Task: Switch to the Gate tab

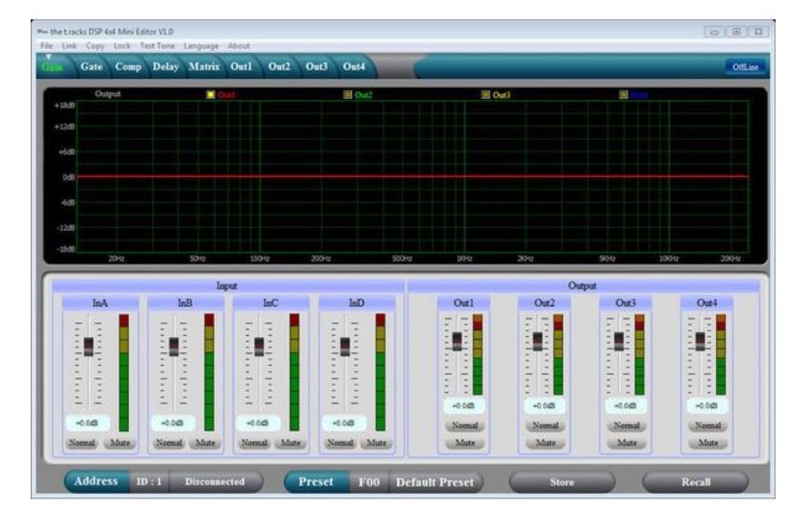Action: pyautogui.click(x=92, y=67)
